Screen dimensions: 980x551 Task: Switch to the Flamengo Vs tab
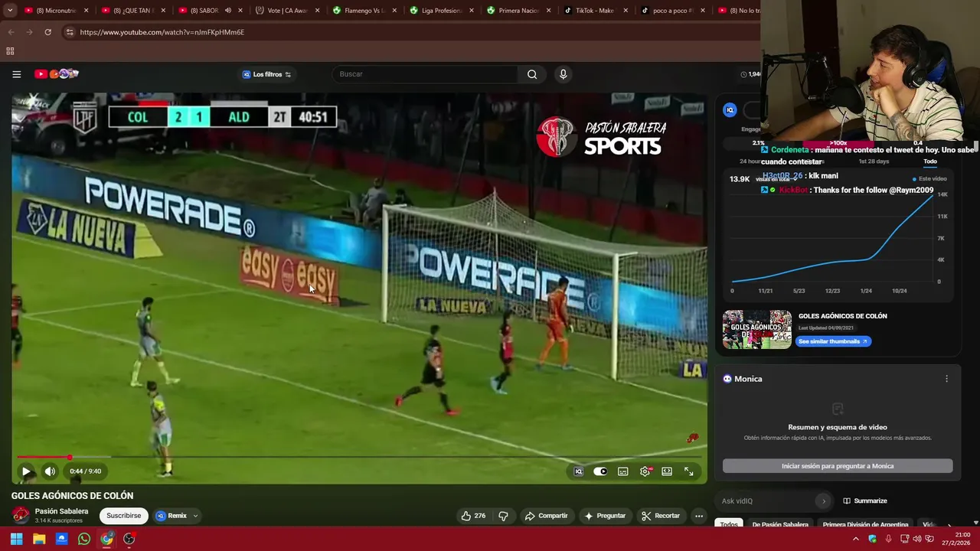pos(364,11)
